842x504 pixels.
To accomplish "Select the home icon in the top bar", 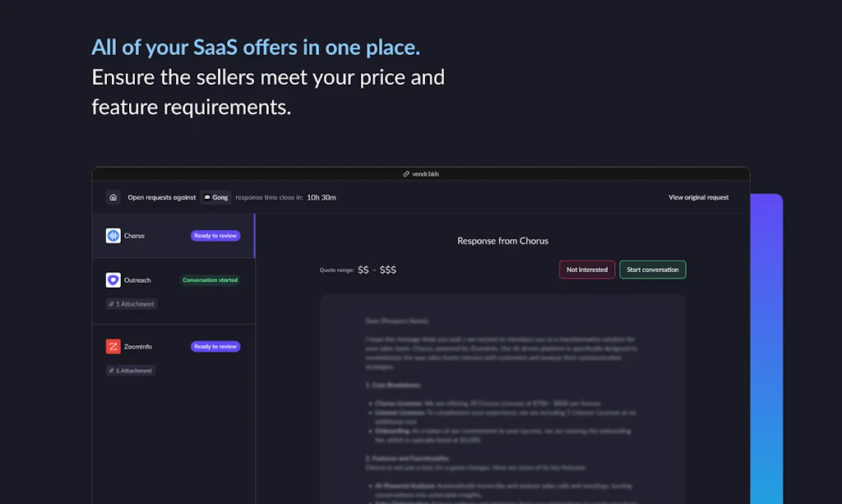I will click(113, 197).
